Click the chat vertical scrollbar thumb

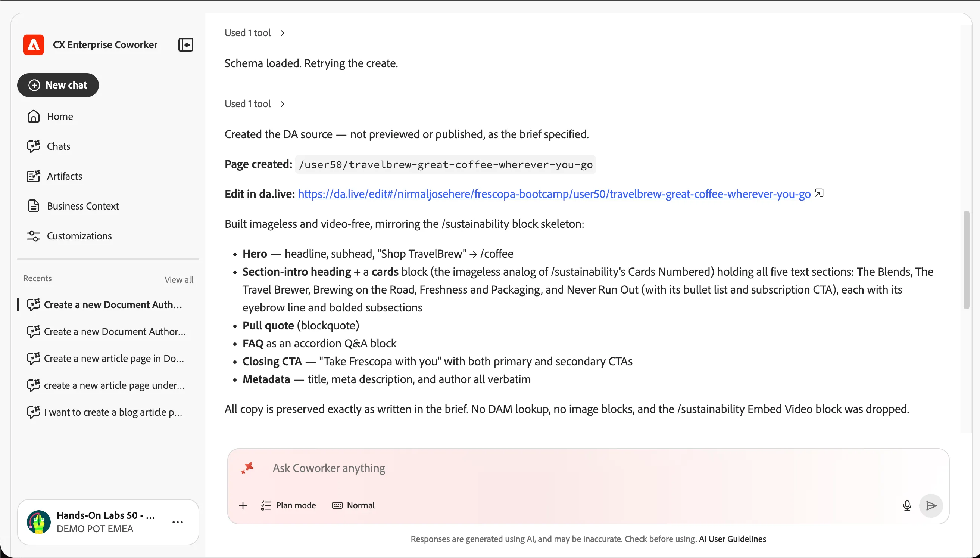point(966,260)
